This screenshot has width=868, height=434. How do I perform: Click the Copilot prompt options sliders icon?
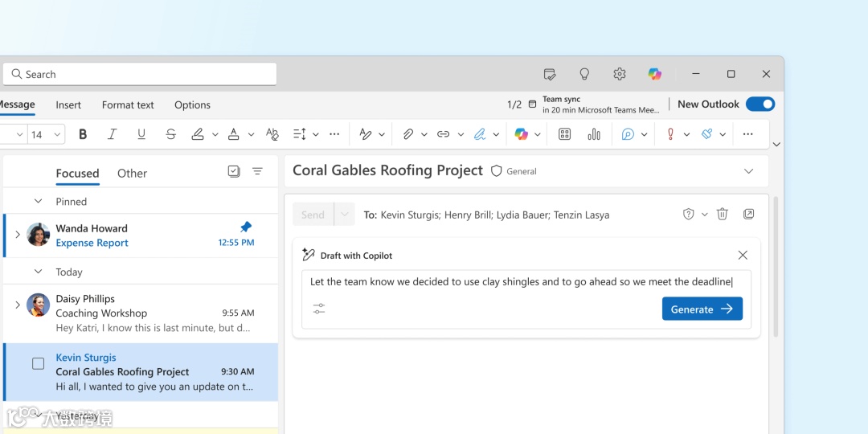pos(319,309)
